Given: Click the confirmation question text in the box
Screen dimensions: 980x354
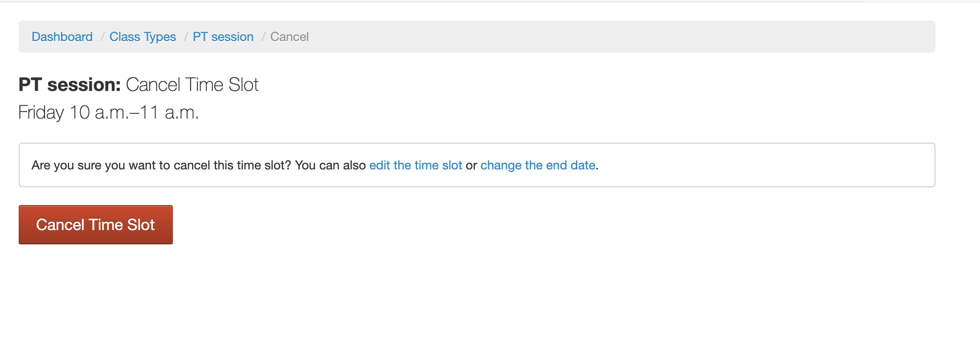Looking at the screenshot, I should [x=160, y=165].
